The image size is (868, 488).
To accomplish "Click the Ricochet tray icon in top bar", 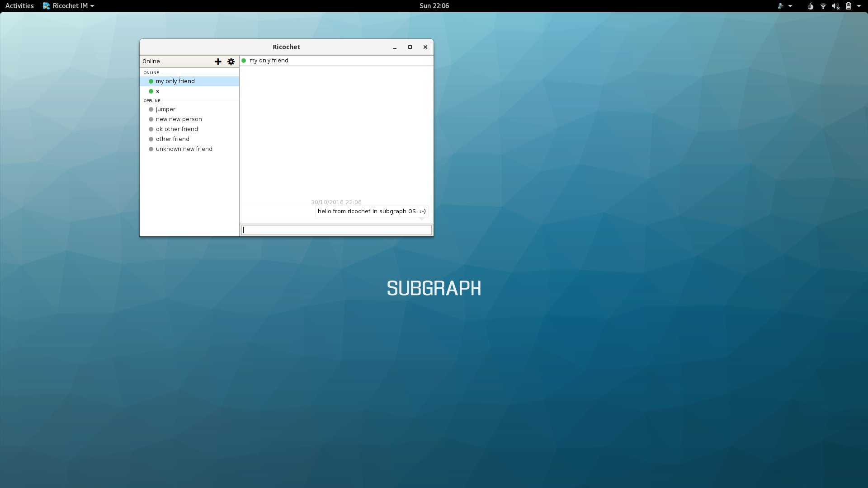I will click(781, 6).
